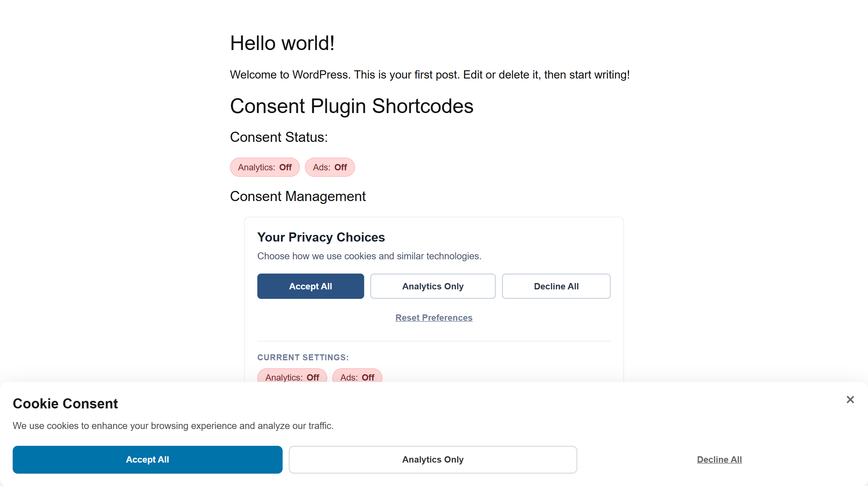Close the Cookie Consent banner
The image size is (868, 486).
(x=850, y=399)
